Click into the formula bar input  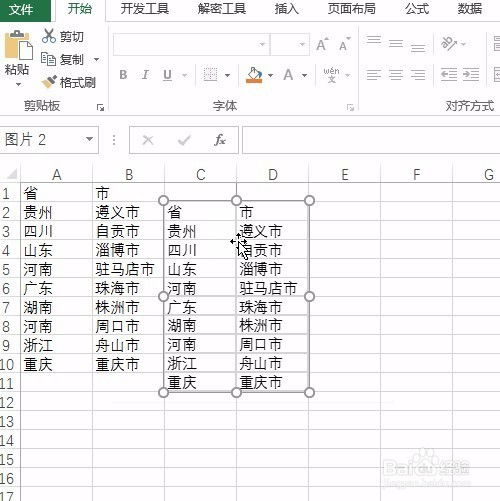(x=371, y=140)
